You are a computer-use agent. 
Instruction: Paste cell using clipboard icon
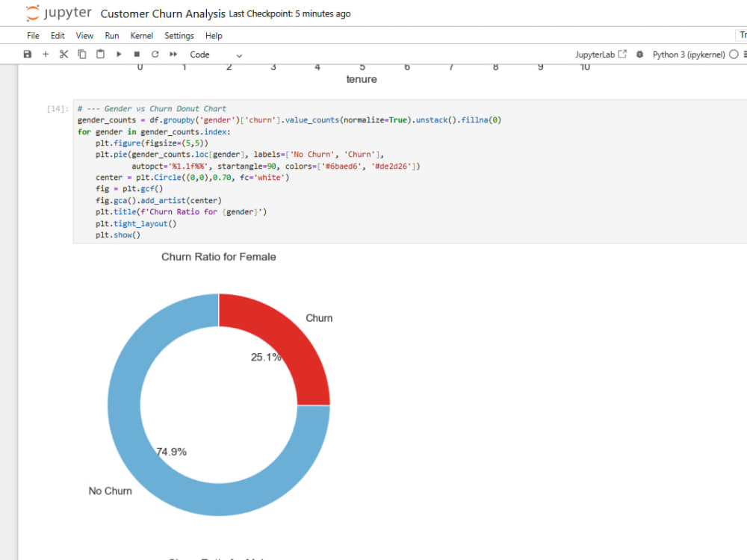coord(100,55)
